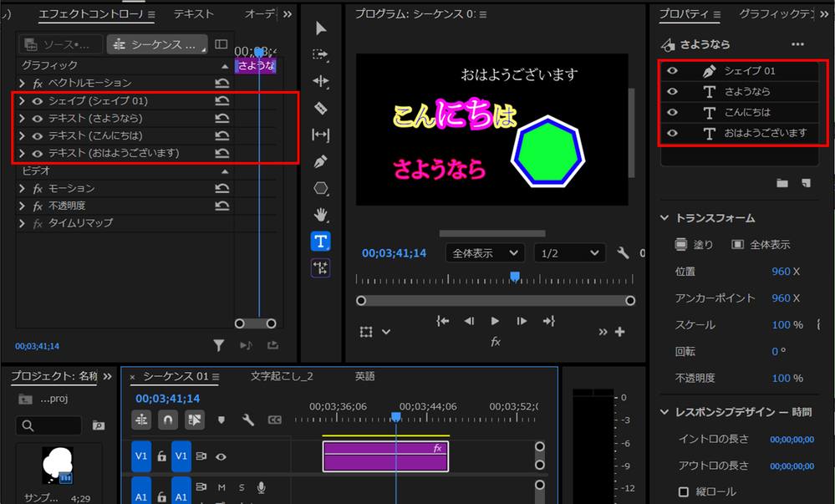Select the Razor tool
The width and height of the screenshot is (835, 504).
click(x=320, y=109)
